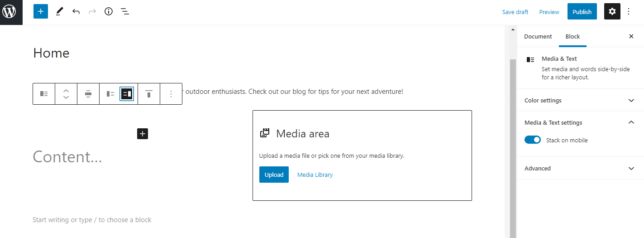Open the block inserter plus button

[40, 12]
